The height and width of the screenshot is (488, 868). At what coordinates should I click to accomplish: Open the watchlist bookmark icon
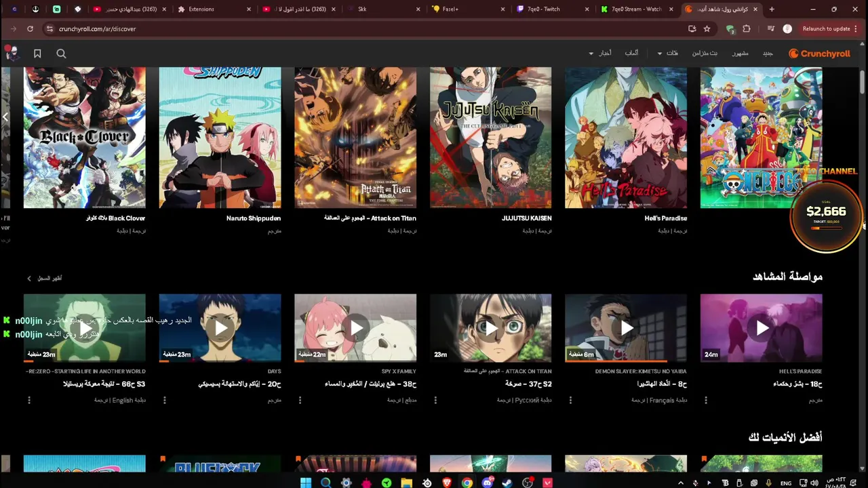[37, 54]
